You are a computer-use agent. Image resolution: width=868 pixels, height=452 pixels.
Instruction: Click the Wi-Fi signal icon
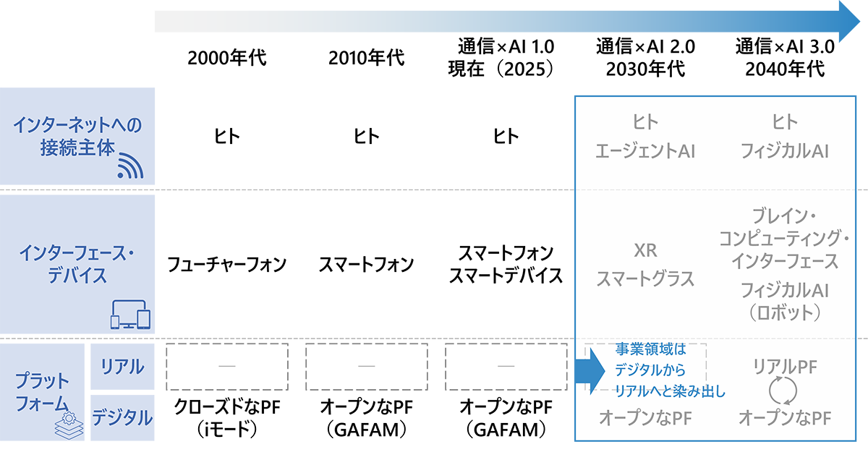click(131, 166)
